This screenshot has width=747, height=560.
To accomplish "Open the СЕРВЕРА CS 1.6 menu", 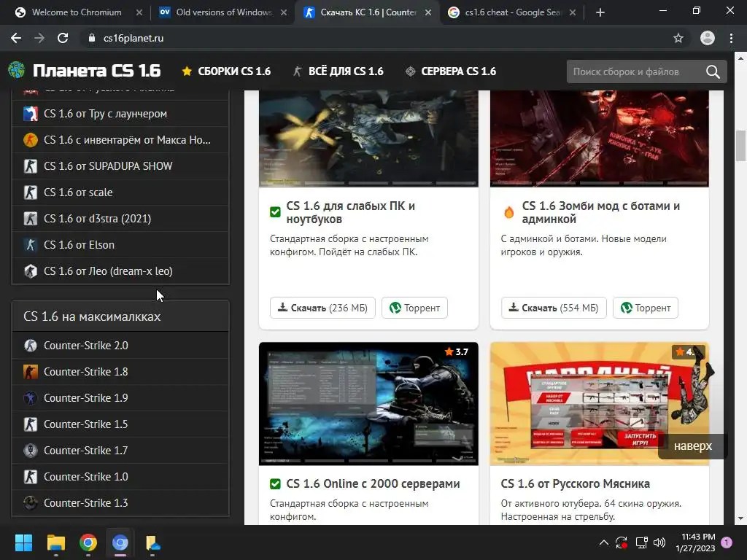I will point(451,71).
